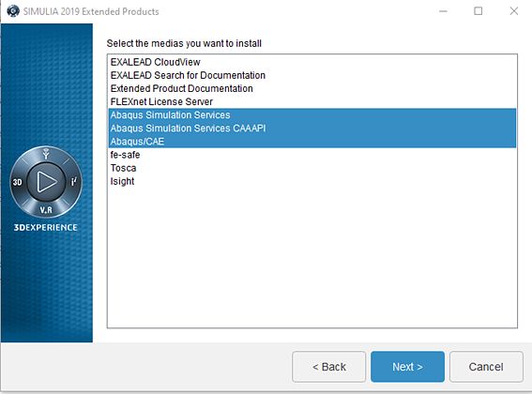
Task: Select fe-safe in the media list
Action: [x=312, y=155]
